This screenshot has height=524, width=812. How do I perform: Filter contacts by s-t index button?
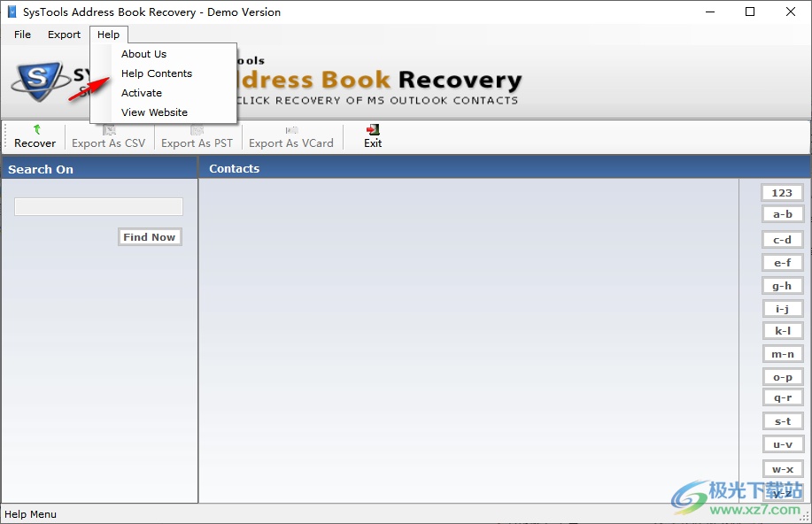point(783,421)
